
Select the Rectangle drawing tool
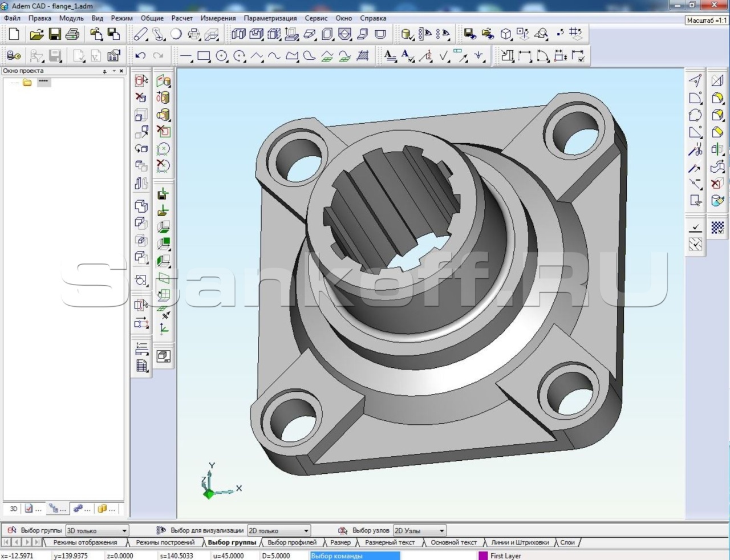click(x=204, y=56)
